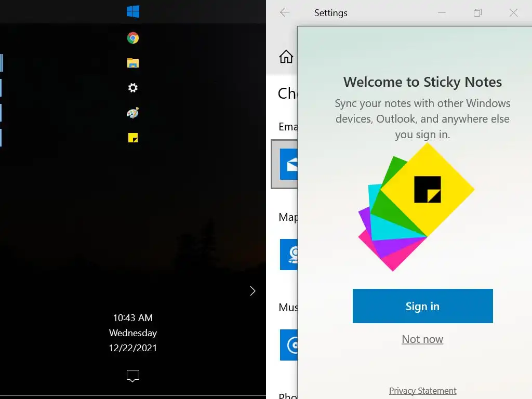Open the Action Center notification icon
Viewport: 532px width, 399px height.
click(x=132, y=376)
